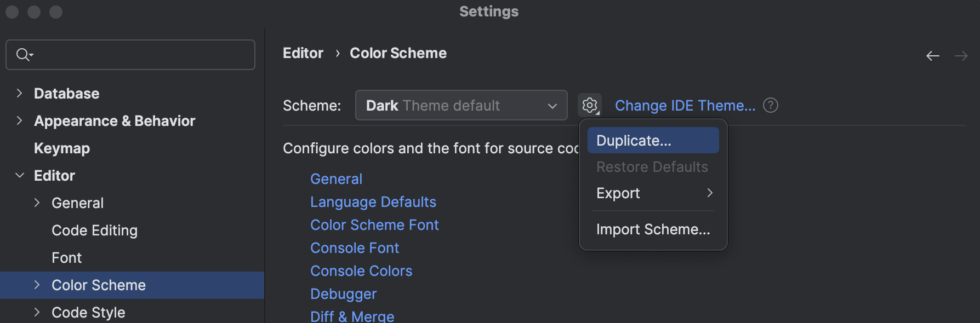Click the help question mark icon

[770, 105]
